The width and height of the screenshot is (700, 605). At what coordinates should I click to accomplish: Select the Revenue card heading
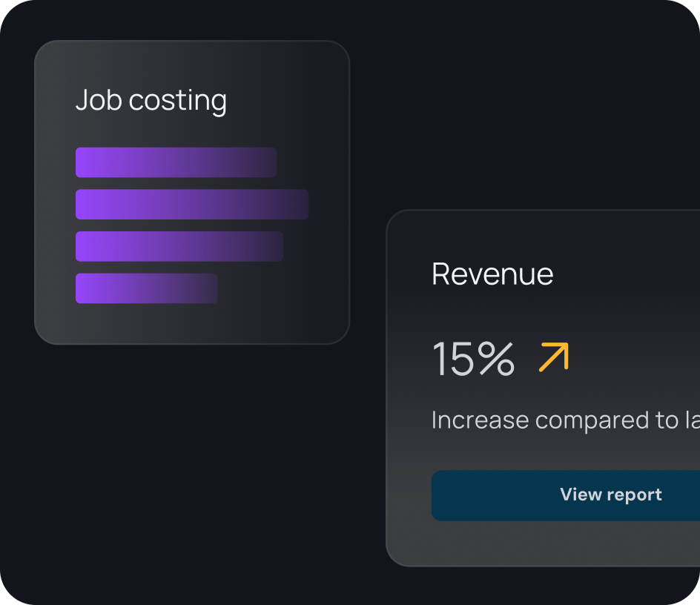pos(492,274)
